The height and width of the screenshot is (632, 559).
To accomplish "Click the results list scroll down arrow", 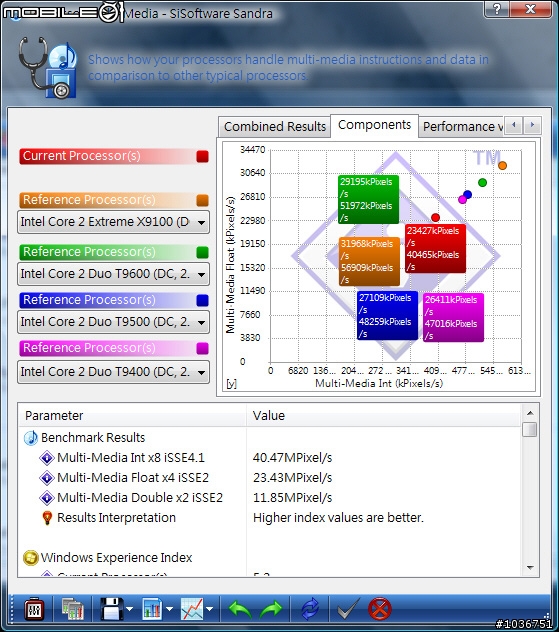I will pyautogui.click(x=530, y=568).
